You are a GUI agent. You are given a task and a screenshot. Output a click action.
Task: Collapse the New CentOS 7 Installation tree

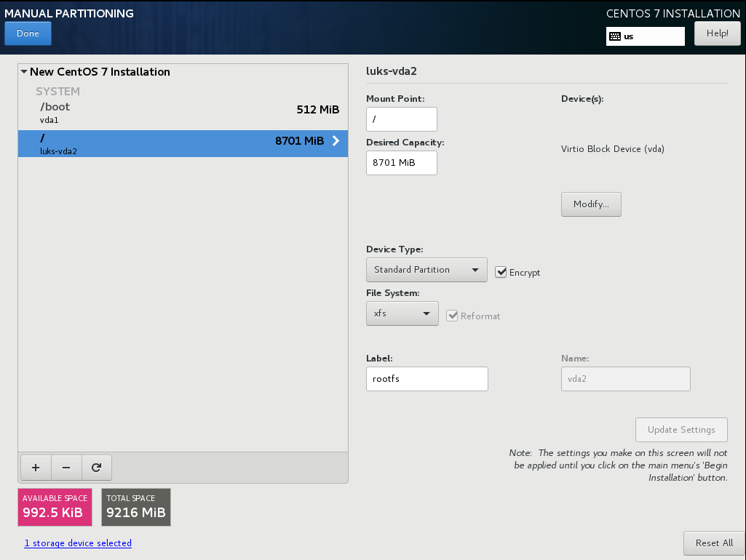click(x=24, y=72)
